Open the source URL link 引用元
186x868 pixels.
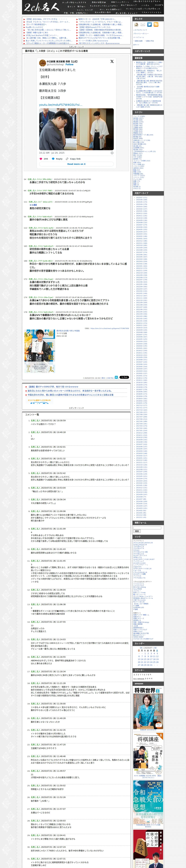[109, 328]
